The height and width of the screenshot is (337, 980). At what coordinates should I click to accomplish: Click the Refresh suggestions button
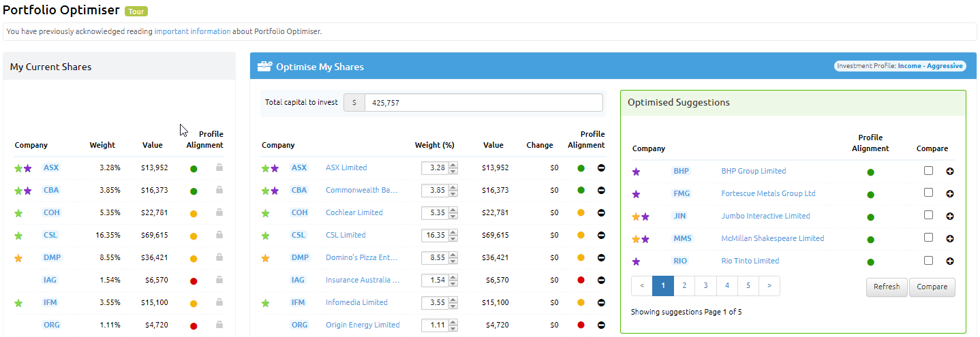pos(887,287)
